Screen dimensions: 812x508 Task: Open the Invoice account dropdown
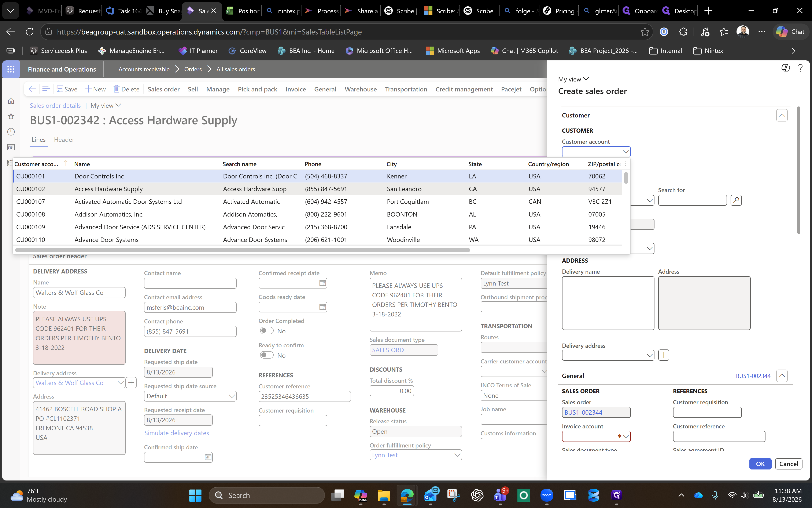(x=626, y=436)
